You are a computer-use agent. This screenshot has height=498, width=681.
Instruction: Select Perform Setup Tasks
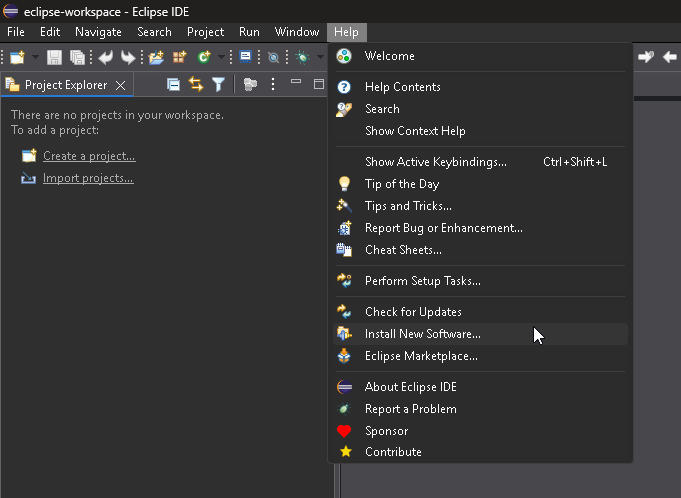click(480, 281)
